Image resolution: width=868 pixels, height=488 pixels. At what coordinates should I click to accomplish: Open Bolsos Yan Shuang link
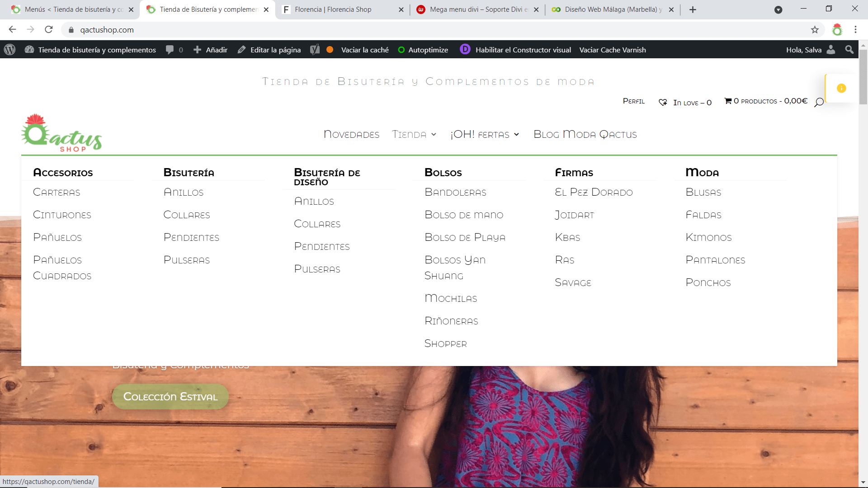pyautogui.click(x=455, y=267)
